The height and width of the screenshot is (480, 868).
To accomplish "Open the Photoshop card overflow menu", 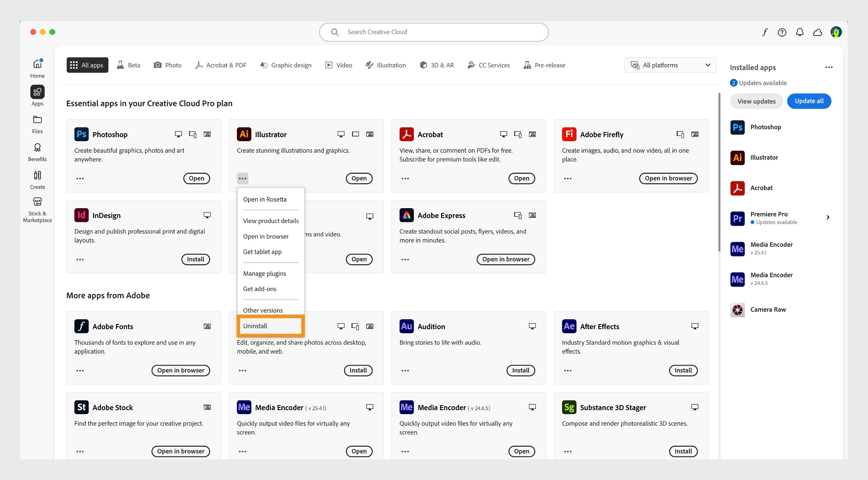I will (x=80, y=178).
